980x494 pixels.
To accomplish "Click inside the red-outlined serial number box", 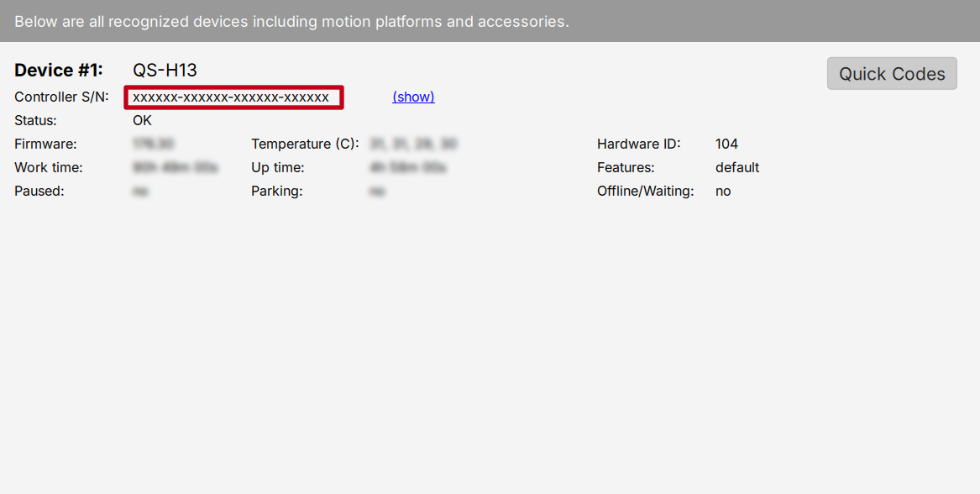I will (x=233, y=97).
